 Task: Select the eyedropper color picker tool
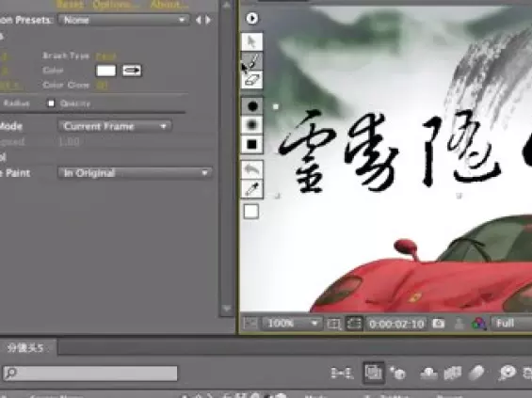pyautogui.click(x=251, y=189)
